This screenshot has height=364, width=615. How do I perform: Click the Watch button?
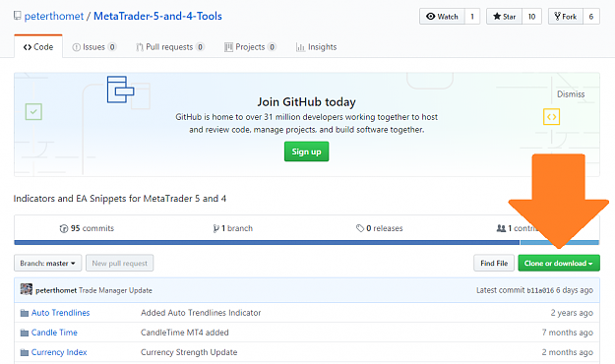coord(442,17)
